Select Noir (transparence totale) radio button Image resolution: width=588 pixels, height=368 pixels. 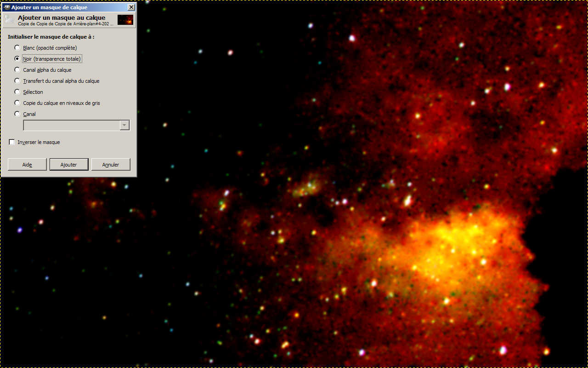tap(17, 59)
